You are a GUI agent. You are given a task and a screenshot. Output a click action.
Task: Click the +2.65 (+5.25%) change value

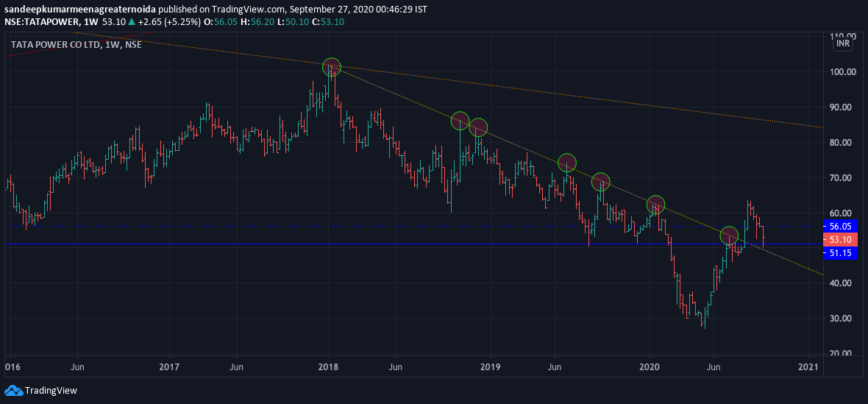[x=169, y=22]
